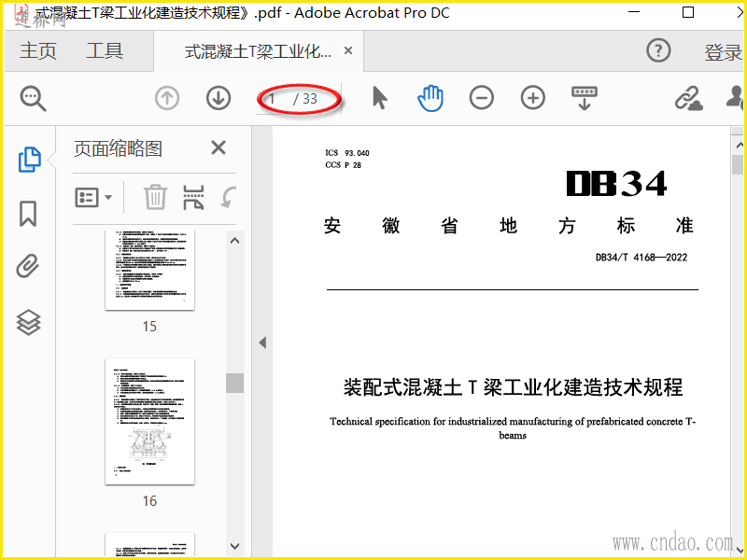The width and height of the screenshot is (747, 560).
Task: Click the DB34/T 4168—2022 standard number
Action: click(x=641, y=258)
